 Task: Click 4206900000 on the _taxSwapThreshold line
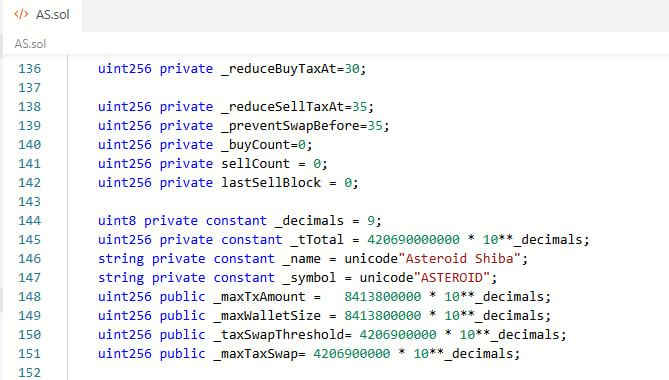pyautogui.click(x=398, y=334)
